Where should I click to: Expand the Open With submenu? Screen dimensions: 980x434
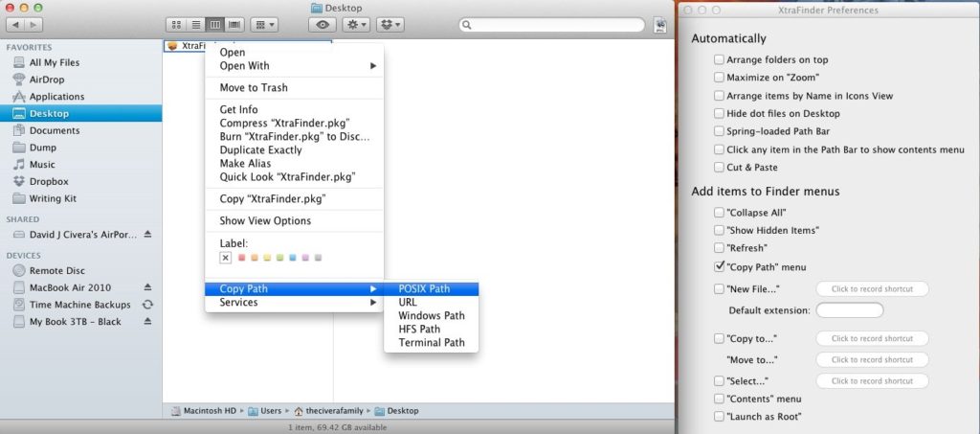[294, 66]
